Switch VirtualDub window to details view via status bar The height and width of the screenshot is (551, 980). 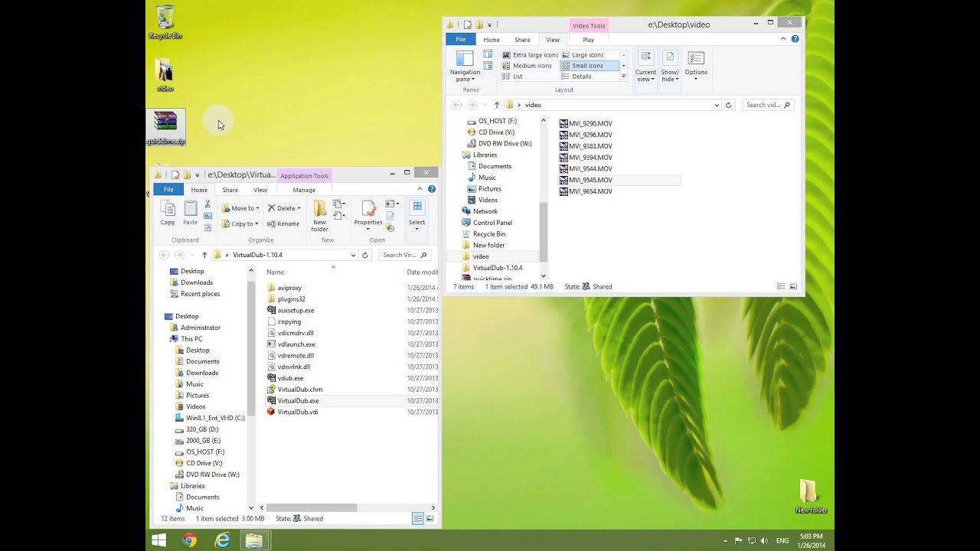coord(418,518)
